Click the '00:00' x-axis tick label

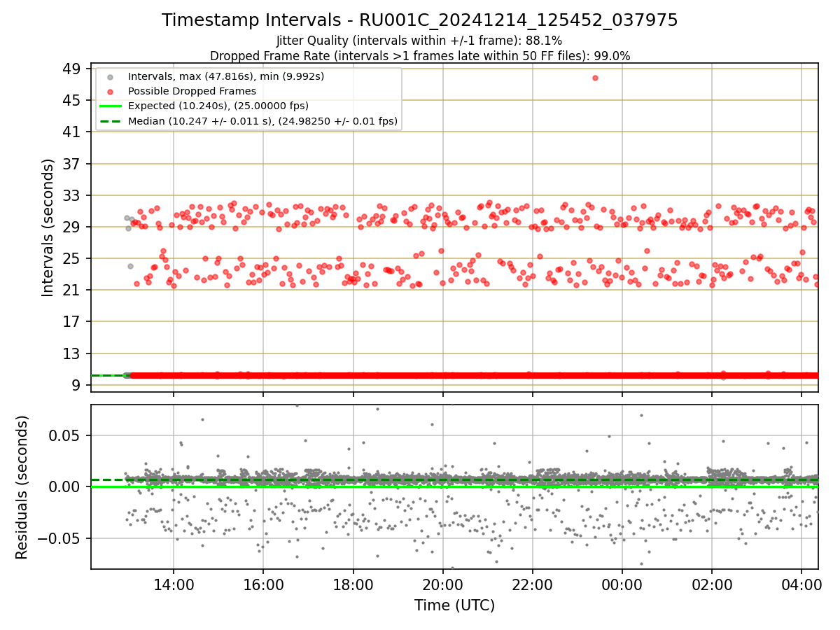coord(622,584)
